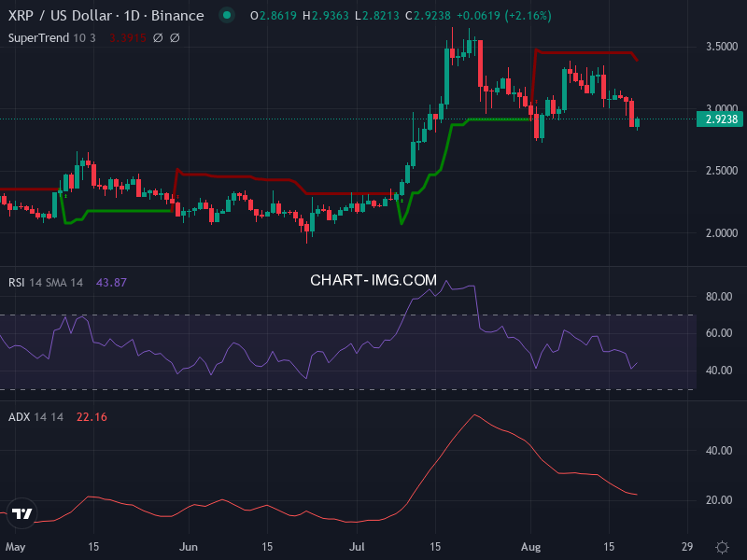Click the 29 date label on time axis
The image size is (747, 560).
pos(687,547)
